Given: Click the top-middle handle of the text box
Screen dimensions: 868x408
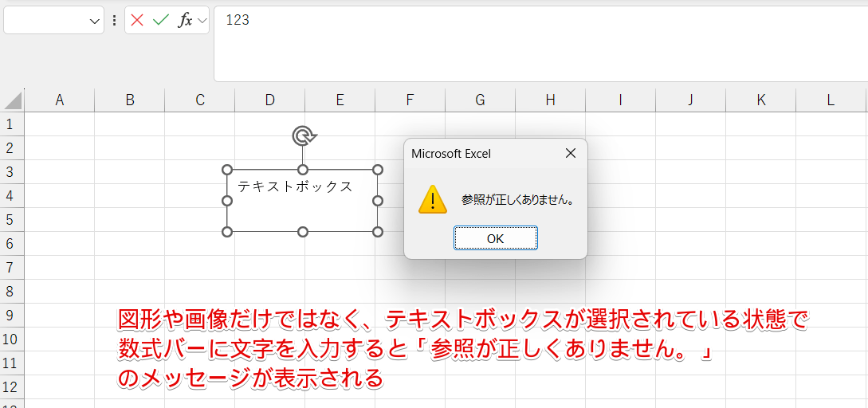Looking at the screenshot, I should tap(303, 170).
